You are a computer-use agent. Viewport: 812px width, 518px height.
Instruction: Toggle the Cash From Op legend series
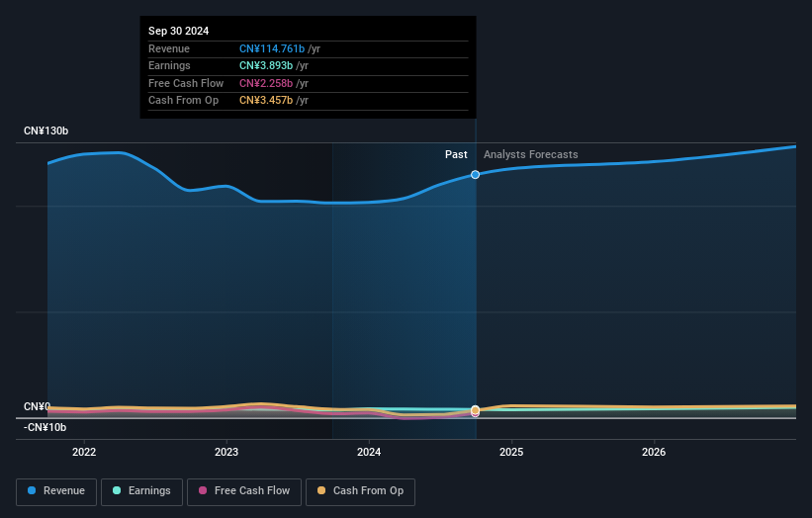360,491
